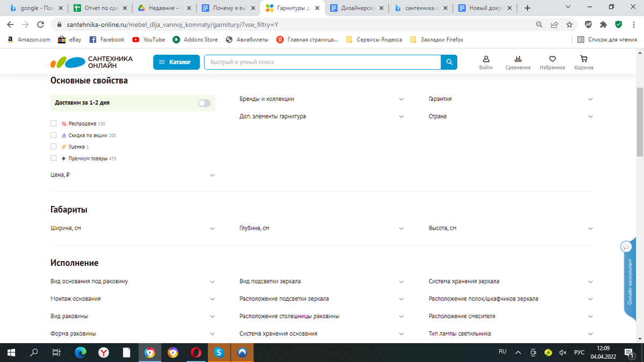Viewport: 644px width, 362px height.
Task: Open the Каталог menu button
Action: click(x=176, y=62)
